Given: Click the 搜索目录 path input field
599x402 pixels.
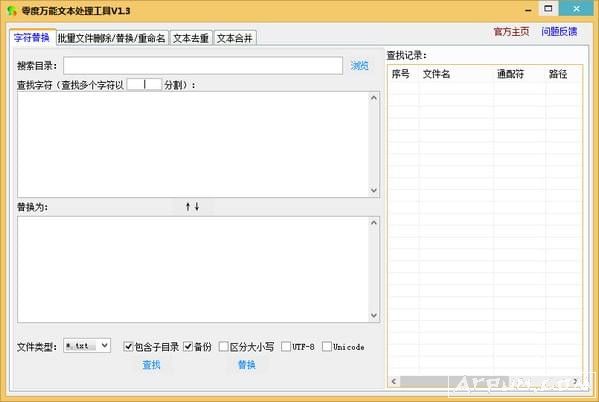Looking at the screenshot, I should pyautogui.click(x=203, y=66).
